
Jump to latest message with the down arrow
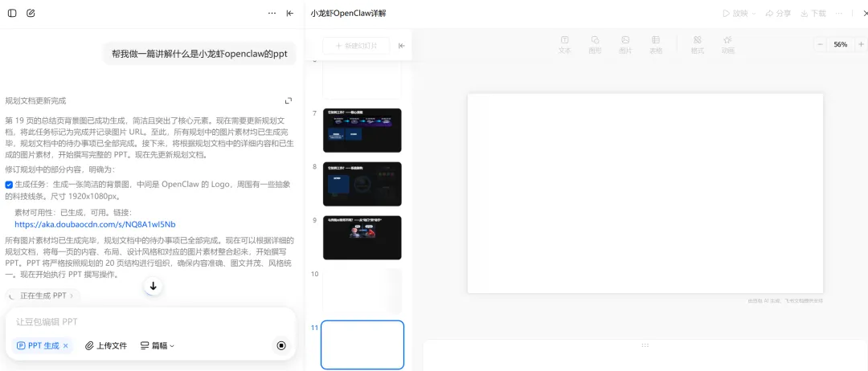(154, 286)
